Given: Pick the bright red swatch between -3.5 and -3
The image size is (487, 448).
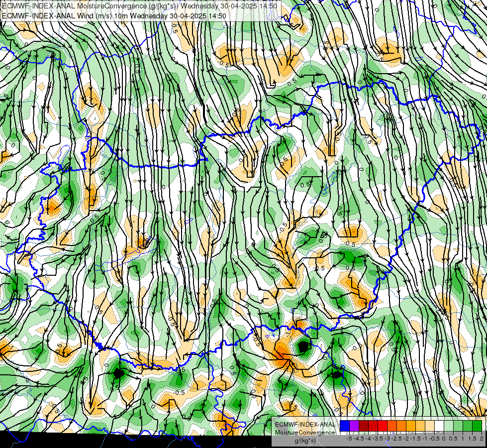Looking at the screenshot, I should click(x=383, y=426).
